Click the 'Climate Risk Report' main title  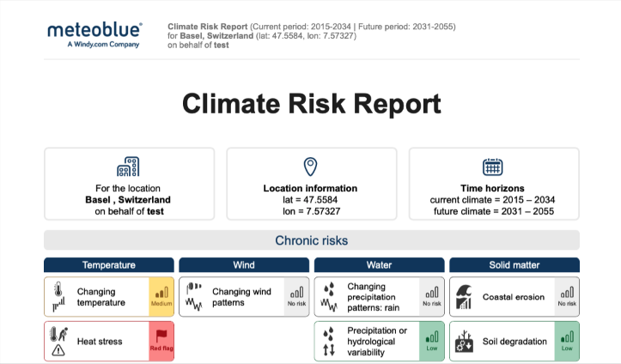311,104
